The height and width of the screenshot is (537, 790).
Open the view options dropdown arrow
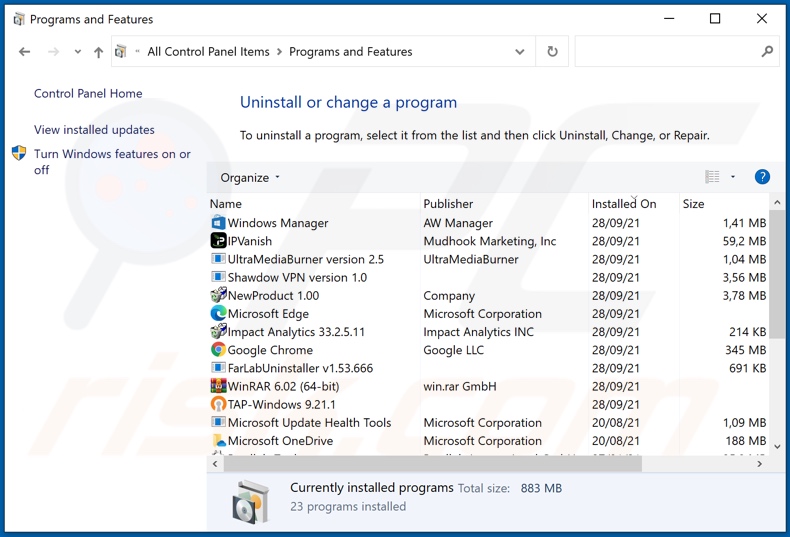(x=733, y=177)
